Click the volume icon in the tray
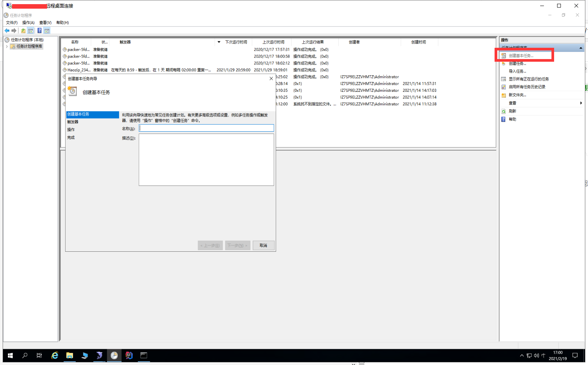Image resolution: width=588 pixels, height=365 pixels. tap(536, 356)
